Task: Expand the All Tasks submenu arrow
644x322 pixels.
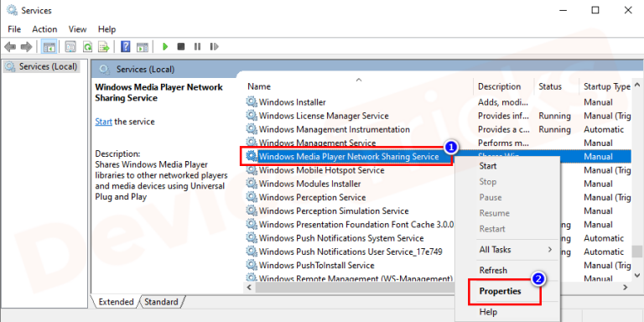Action: (x=550, y=249)
